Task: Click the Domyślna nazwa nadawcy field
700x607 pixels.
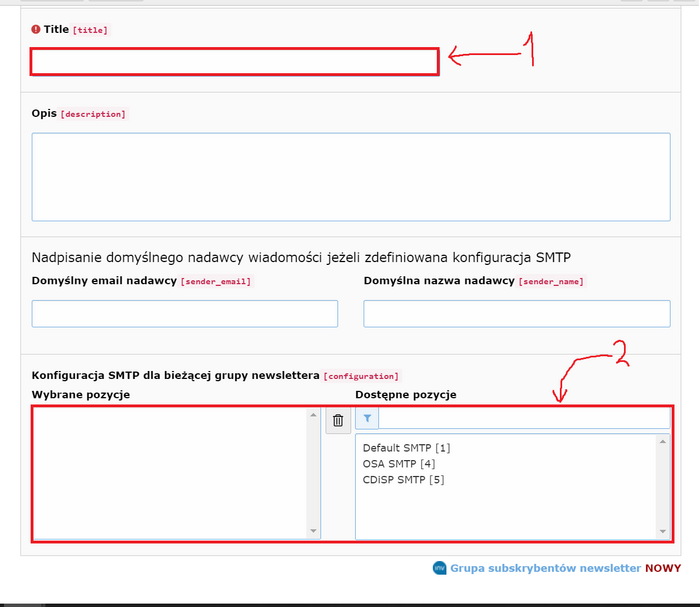Action: tap(516, 314)
